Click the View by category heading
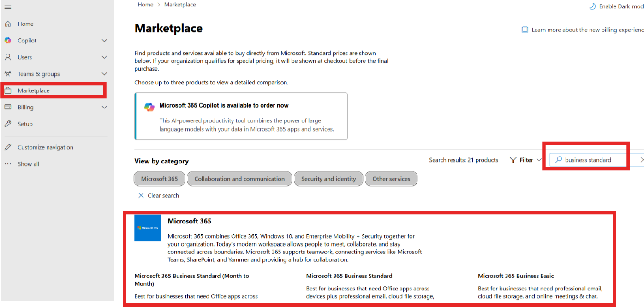Screen dimensions: 644x307 pos(161,161)
